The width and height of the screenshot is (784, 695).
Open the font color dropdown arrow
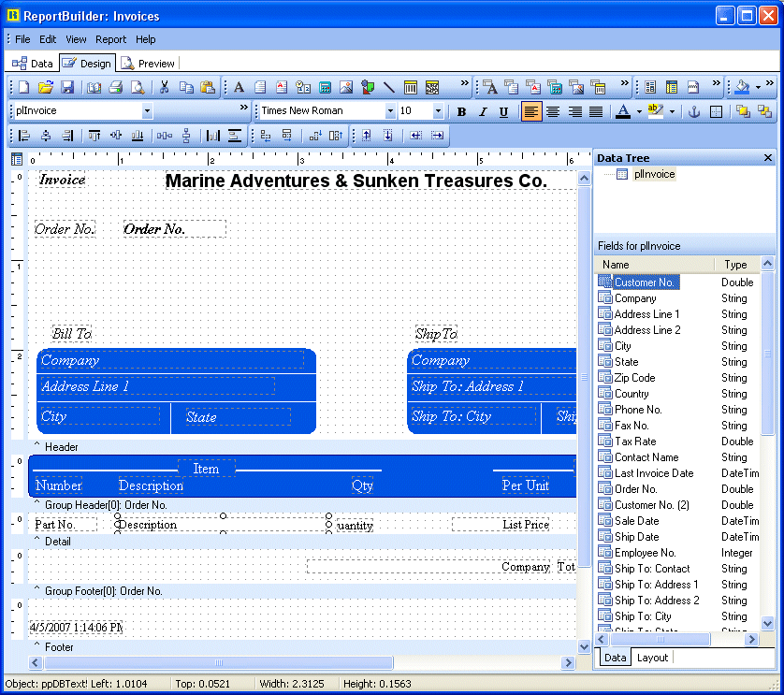tap(639, 111)
